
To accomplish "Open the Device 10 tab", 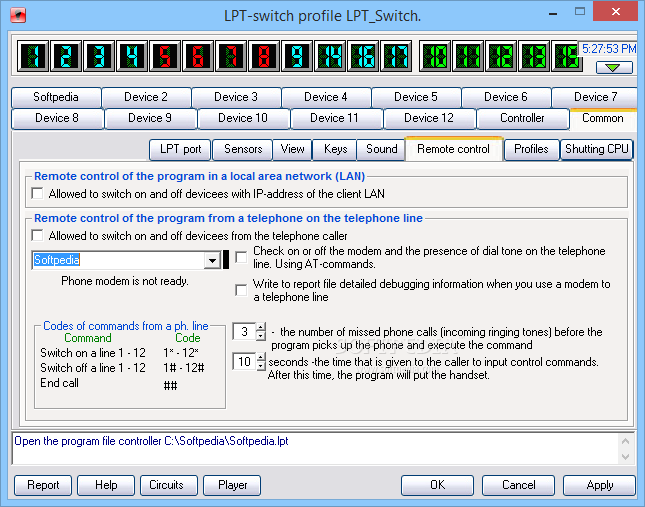I will pyautogui.click(x=243, y=118).
